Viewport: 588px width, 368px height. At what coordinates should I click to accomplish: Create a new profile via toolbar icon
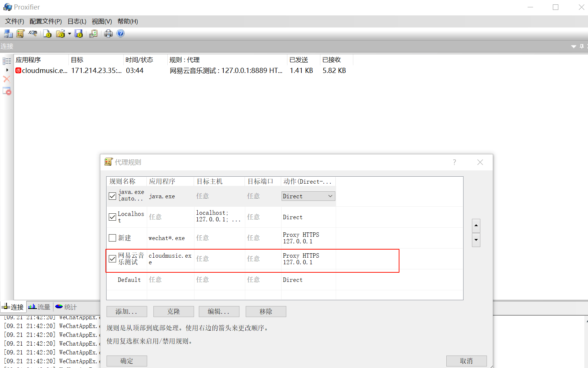tap(47, 34)
